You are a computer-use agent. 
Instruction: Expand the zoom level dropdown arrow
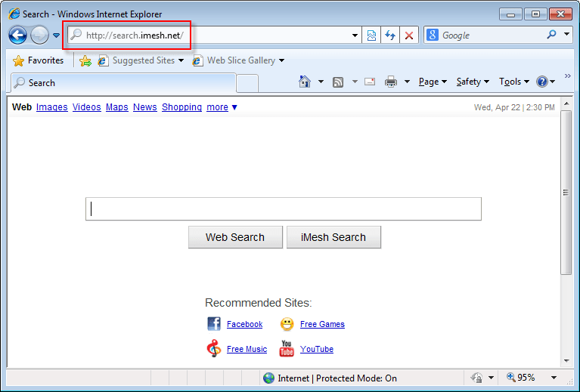tap(554, 378)
